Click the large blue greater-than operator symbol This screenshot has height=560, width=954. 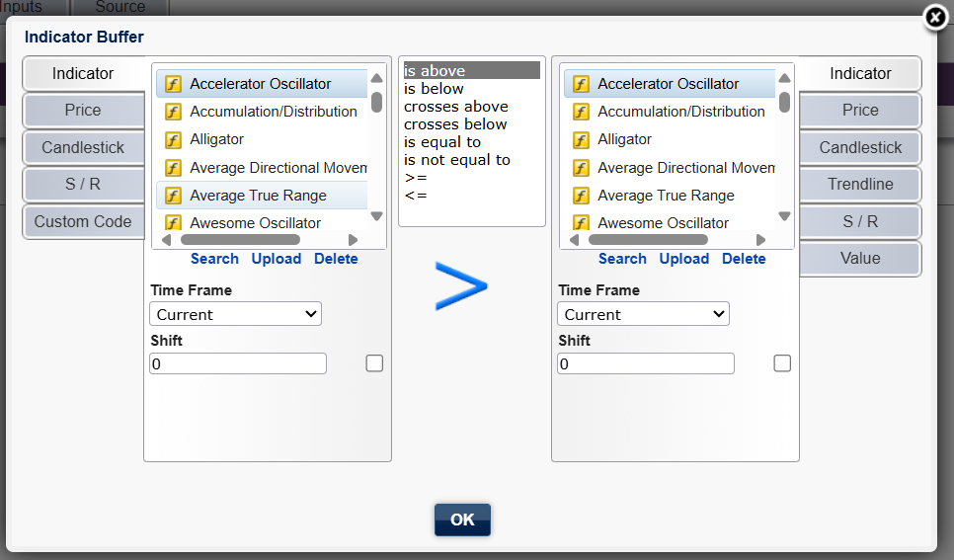click(x=461, y=286)
